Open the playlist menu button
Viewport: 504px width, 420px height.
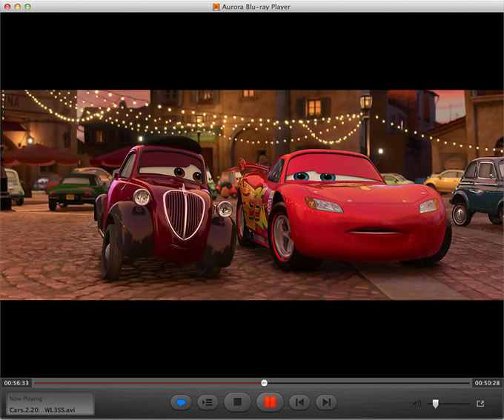point(208,402)
